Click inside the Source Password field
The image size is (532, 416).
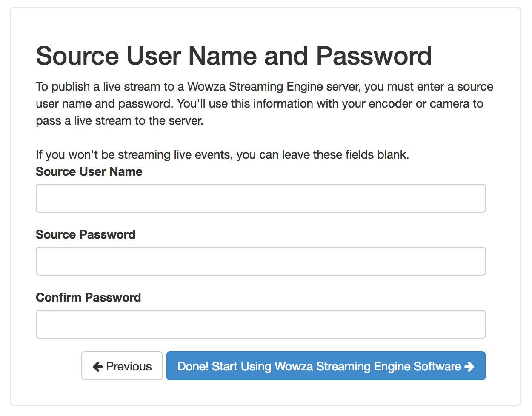point(260,261)
